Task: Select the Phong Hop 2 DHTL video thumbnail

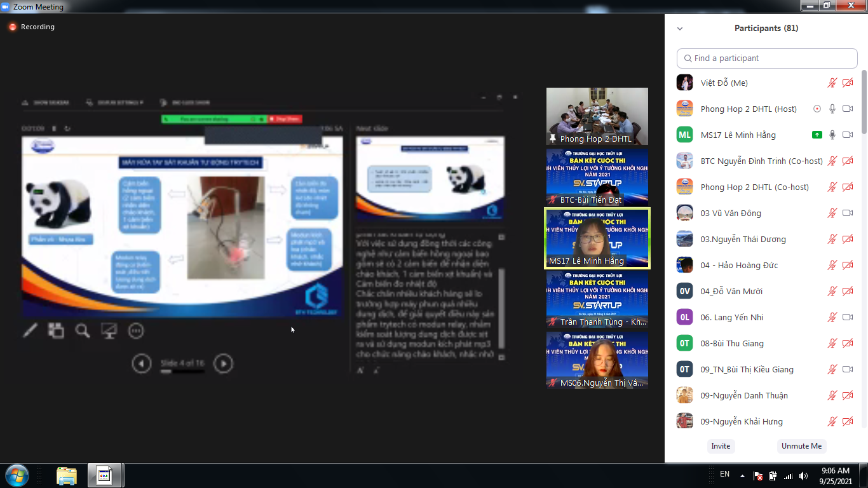Action: (x=597, y=116)
